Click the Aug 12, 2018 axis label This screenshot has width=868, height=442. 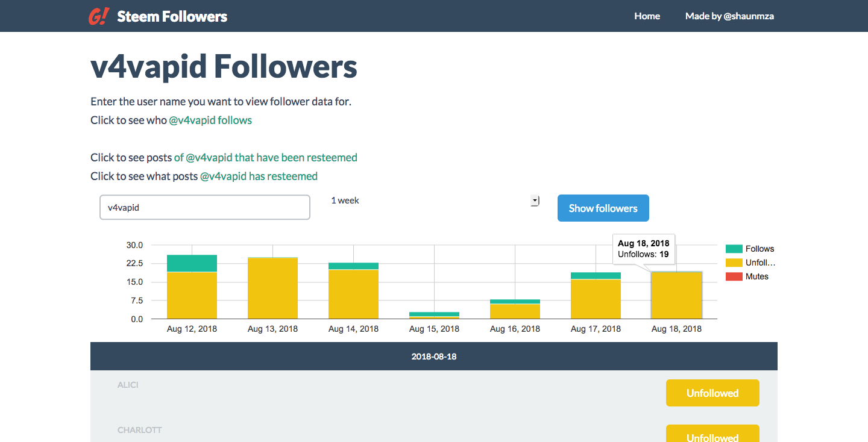point(192,329)
